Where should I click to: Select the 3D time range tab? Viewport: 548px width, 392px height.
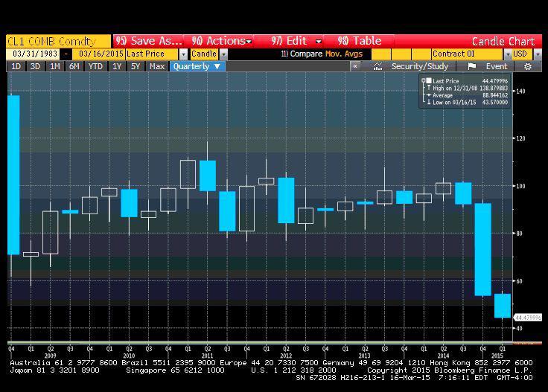click(35, 66)
